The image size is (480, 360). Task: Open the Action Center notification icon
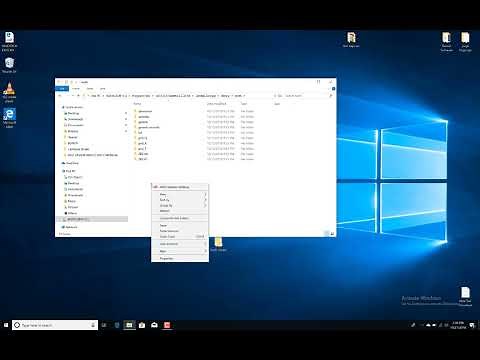click(x=472, y=325)
